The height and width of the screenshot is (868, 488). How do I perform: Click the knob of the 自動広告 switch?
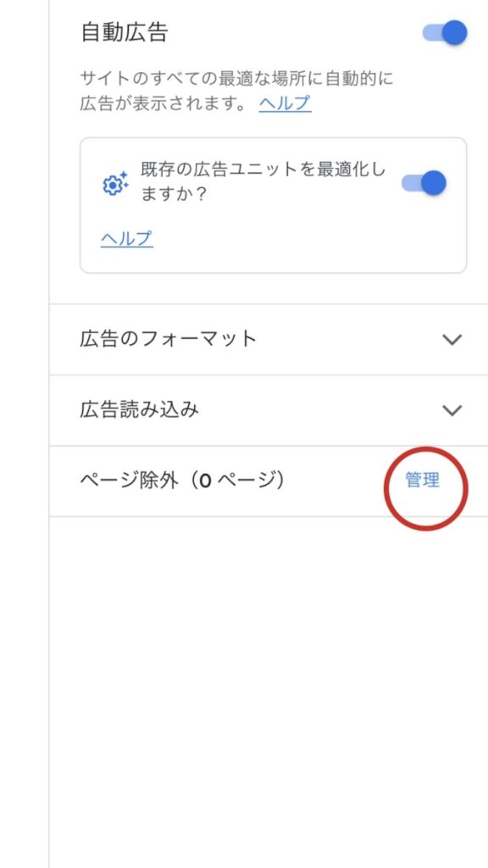pos(455,33)
